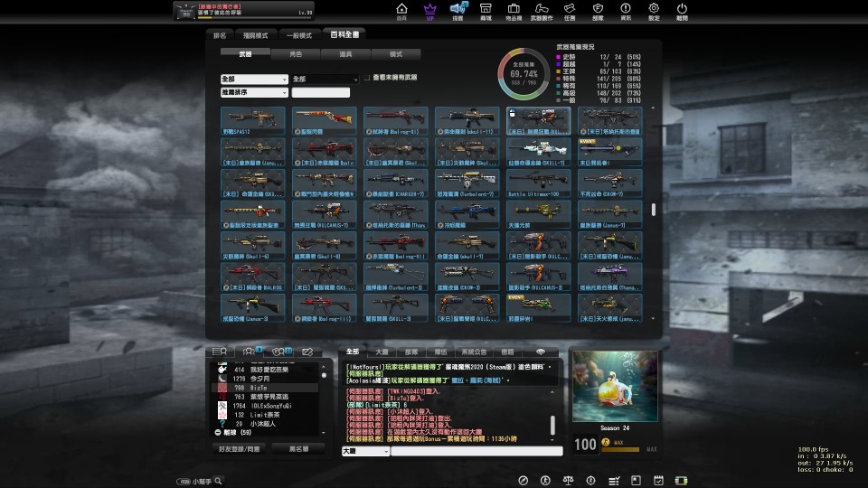Click the weapon list vertical scrollbar
This screenshot has width=868, height=488.
coord(653,210)
